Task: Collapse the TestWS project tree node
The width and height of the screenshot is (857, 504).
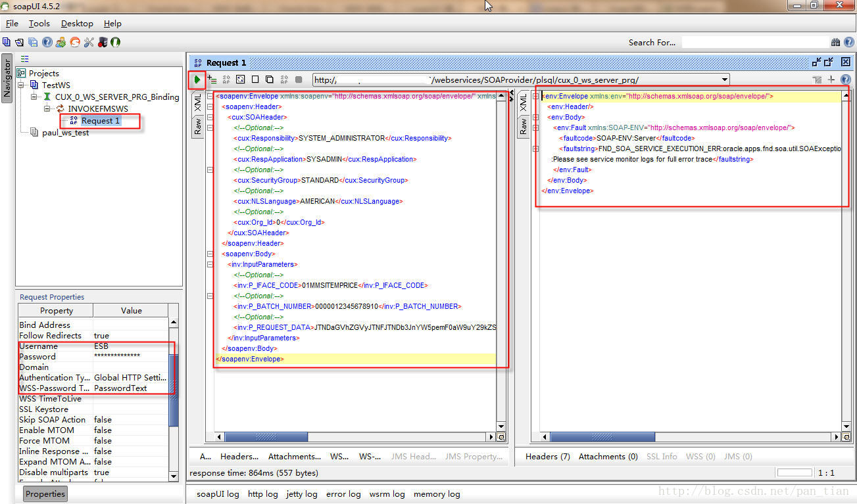Action: [21, 85]
